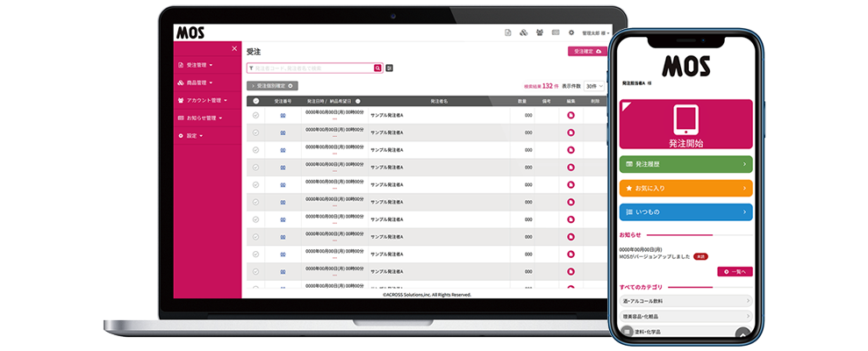This screenshot has width=868, height=351.
Task: Open the 商品管理 sidebar menu
Action: click(x=196, y=83)
